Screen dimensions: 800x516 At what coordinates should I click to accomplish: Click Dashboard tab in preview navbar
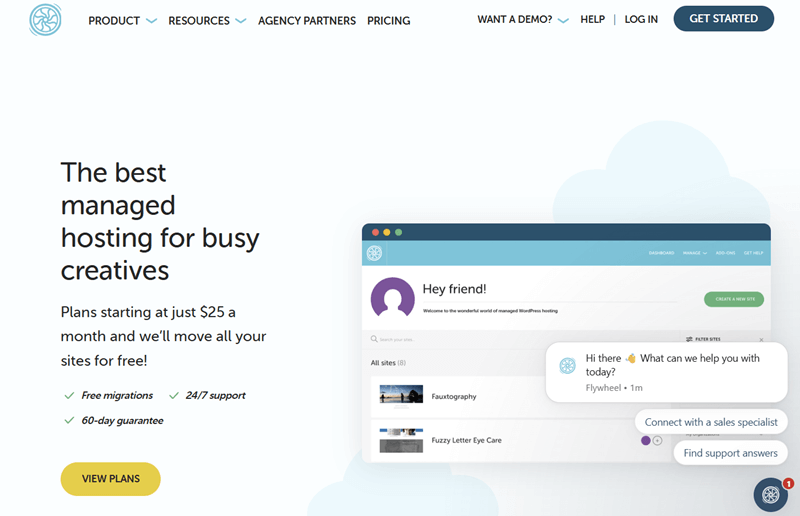(661, 253)
